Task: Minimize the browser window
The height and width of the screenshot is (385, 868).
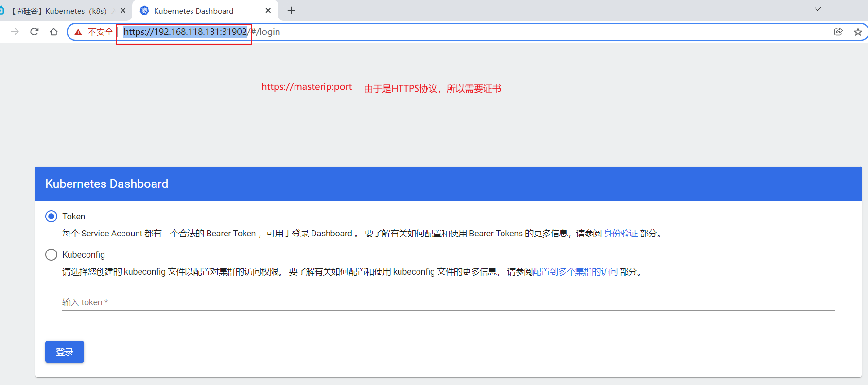Action: click(846, 9)
